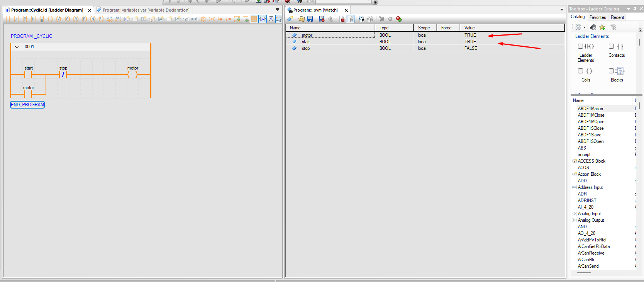Screen dimensions: 644x282
Task: Sort watch list by Name column
Action: pos(330,28)
